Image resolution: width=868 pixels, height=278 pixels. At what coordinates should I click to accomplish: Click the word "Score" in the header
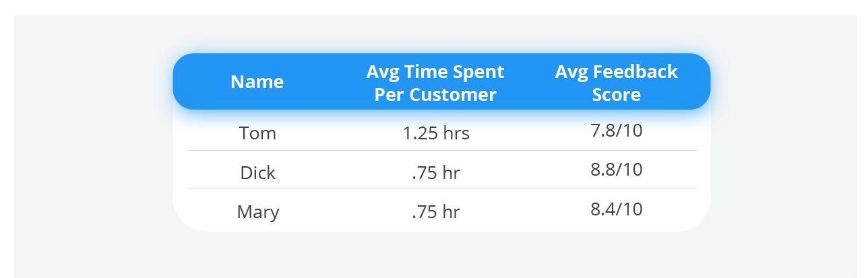click(x=616, y=95)
